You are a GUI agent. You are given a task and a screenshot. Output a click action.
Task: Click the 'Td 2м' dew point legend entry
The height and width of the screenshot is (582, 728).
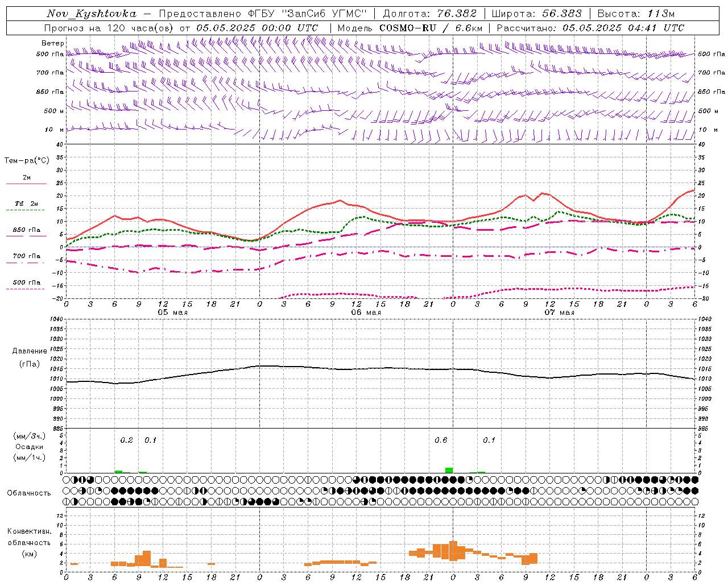tap(27, 203)
